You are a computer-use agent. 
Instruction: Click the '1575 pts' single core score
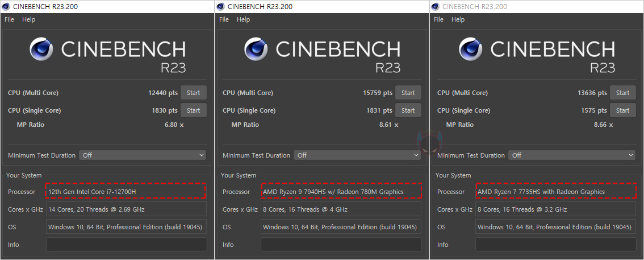pyautogui.click(x=594, y=110)
